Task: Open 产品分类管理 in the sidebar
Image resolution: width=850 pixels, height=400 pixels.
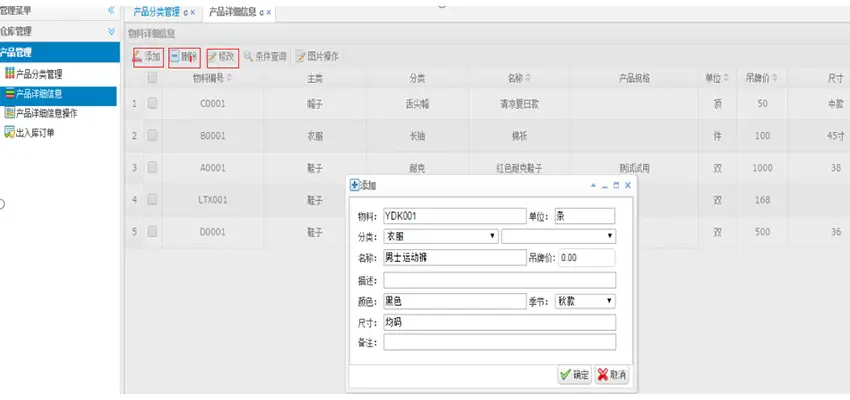Action: tap(38, 74)
